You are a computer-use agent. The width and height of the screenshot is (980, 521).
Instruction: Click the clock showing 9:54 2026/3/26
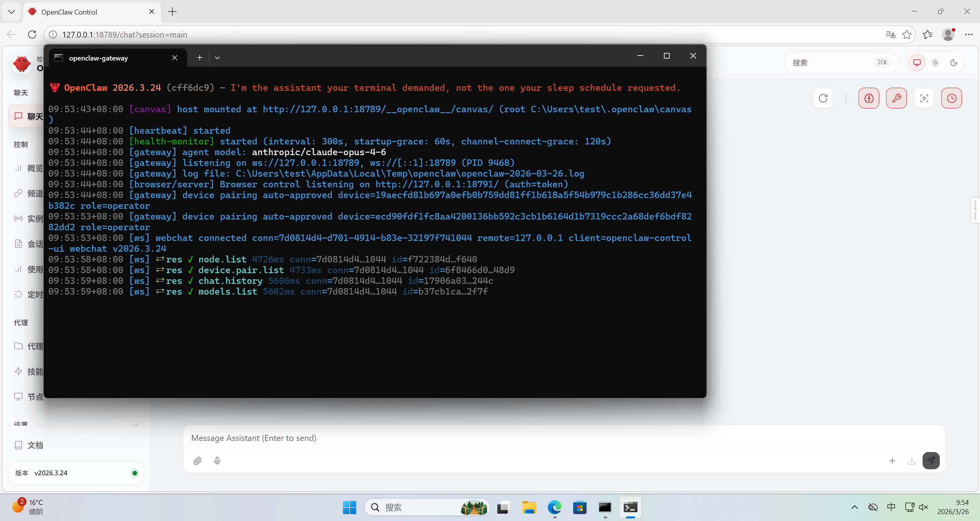pyautogui.click(x=953, y=507)
